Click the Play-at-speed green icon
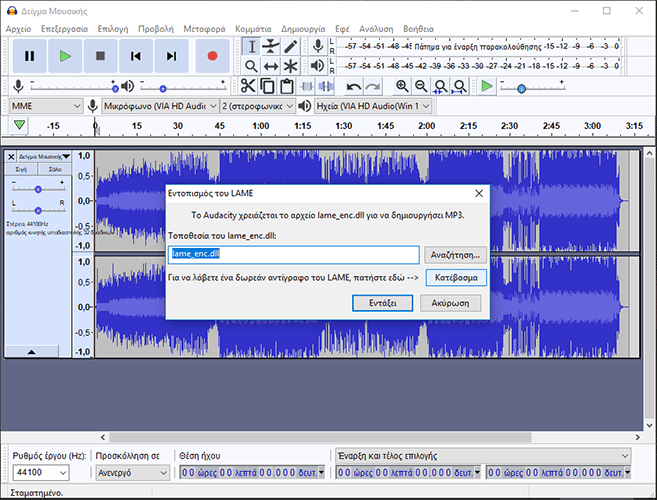The image size is (657, 500). [x=487, y=86]
